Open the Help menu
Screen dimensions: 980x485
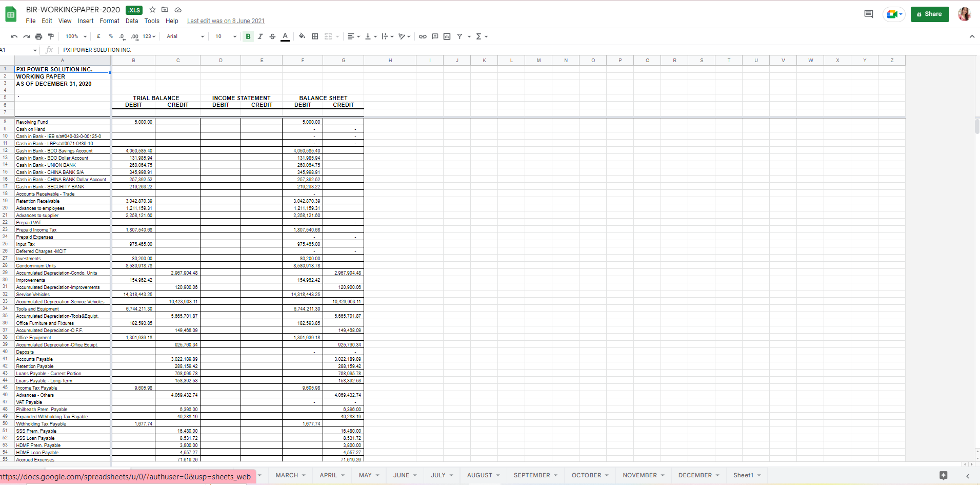pos(172,21)
